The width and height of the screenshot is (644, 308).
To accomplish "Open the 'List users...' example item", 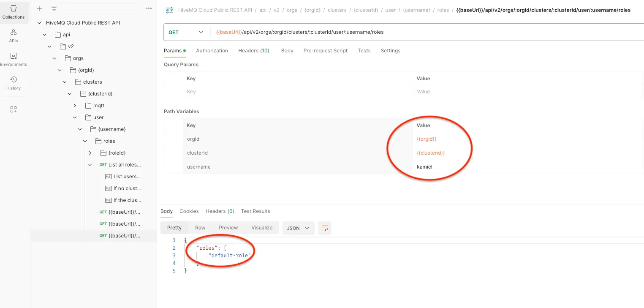I will coord(123,177).
